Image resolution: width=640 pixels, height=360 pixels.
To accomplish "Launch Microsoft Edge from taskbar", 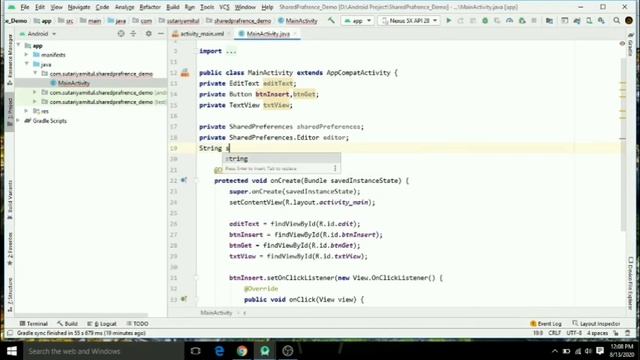I will [219, 351].
